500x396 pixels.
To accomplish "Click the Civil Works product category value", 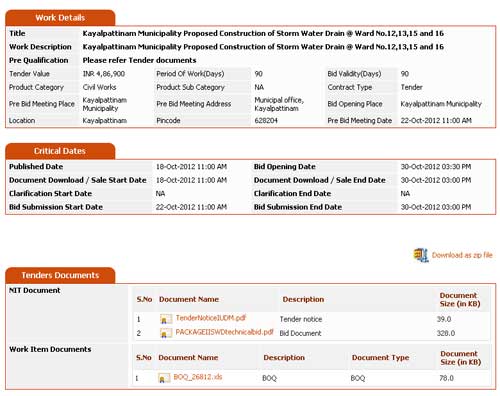I will [99, 87].
